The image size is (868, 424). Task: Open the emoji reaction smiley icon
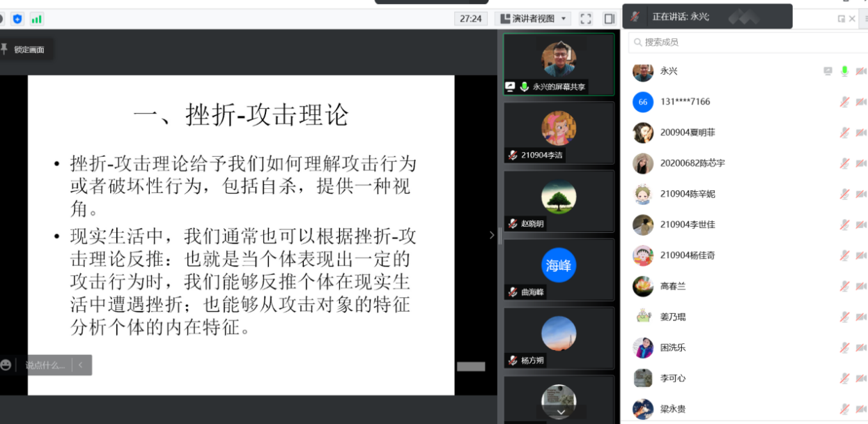pos(6,365)
